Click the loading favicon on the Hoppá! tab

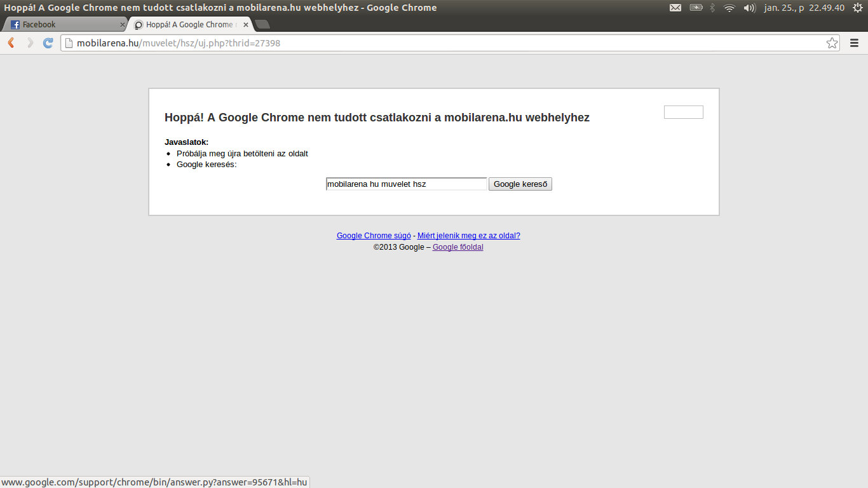click(x=139, y=25)
